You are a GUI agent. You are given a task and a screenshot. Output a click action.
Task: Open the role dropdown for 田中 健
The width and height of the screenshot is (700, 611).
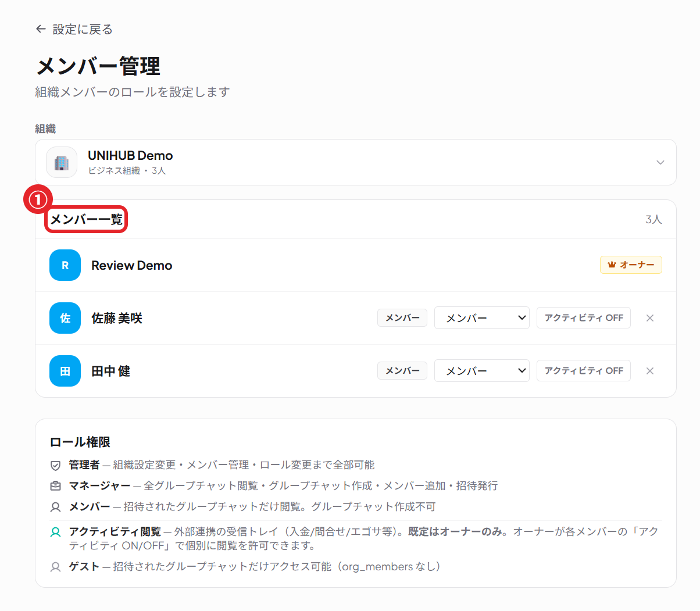coord(481,371)
